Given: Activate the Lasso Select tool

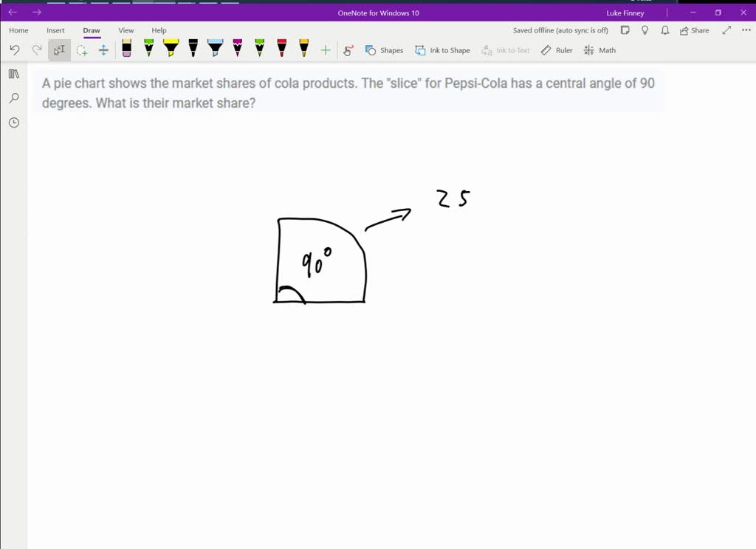Looking at the screenshot, I should coord(82,50).
